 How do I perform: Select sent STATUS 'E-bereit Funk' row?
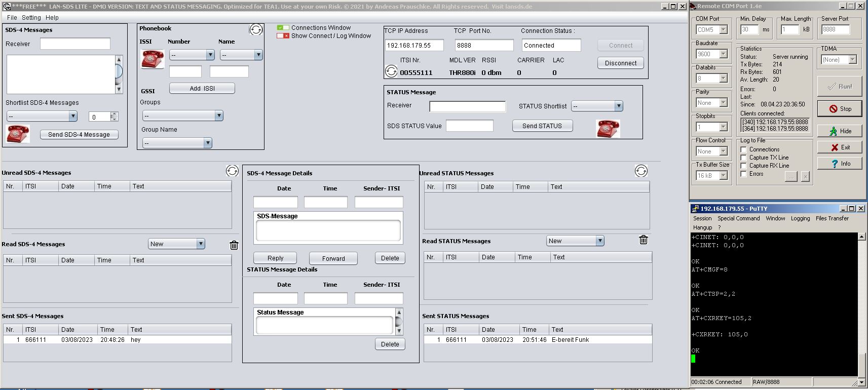click(538, 340)
